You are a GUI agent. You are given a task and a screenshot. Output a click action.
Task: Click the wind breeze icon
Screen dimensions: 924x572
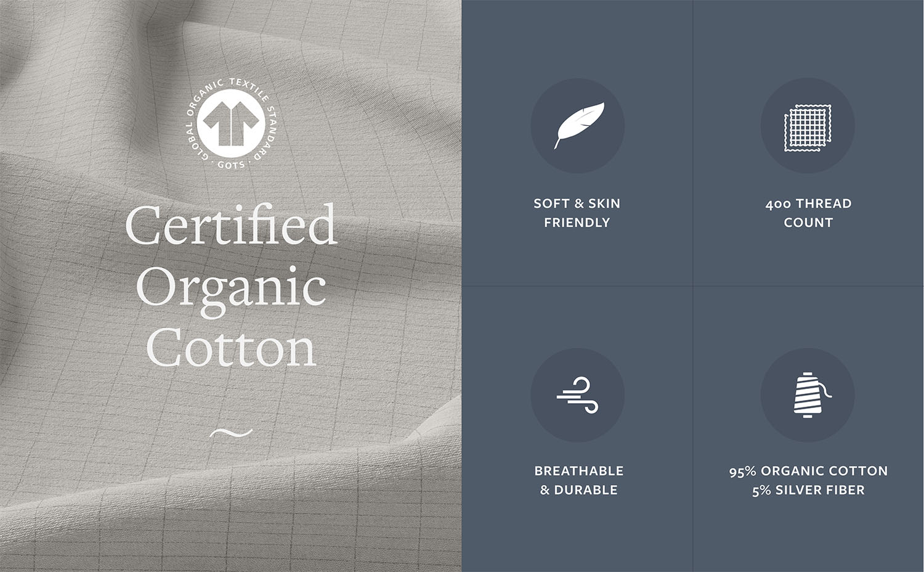(x=578, y=395)
